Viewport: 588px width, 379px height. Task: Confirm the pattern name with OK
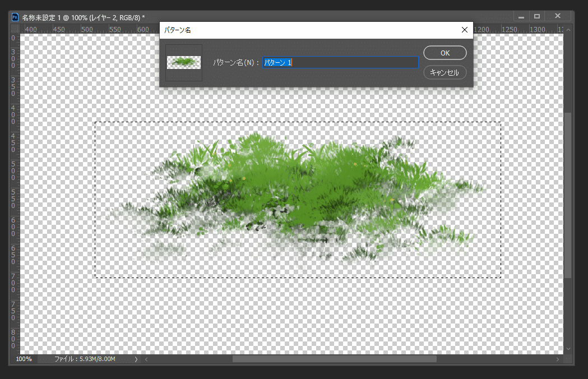pos(445,53)
